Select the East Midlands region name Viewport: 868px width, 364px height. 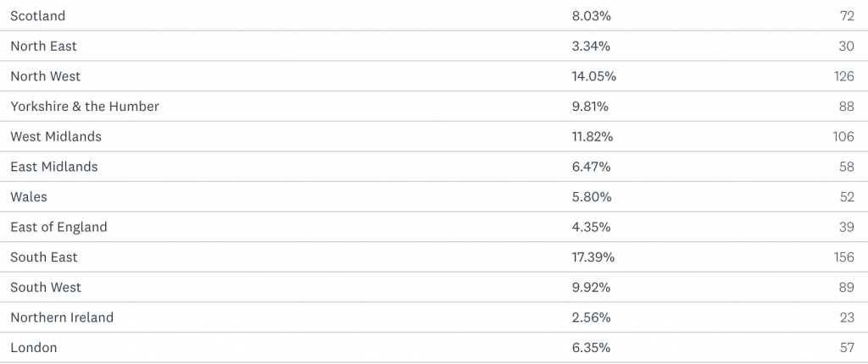click(54, 167)
